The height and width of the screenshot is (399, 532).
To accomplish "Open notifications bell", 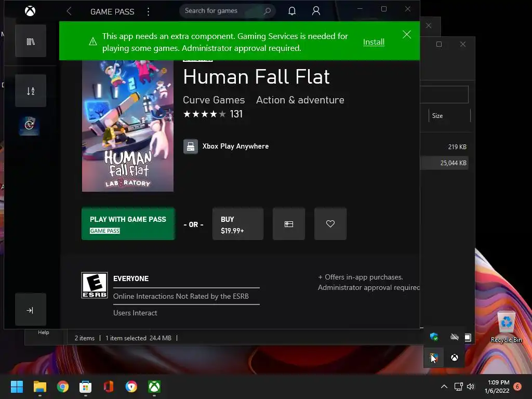I will pos(292,11).
